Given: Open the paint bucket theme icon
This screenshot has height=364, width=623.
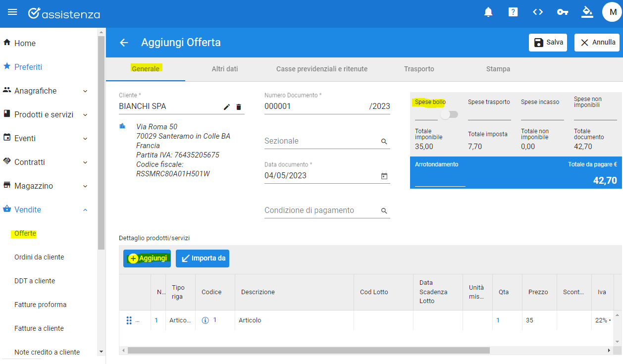Looking at the screenshot, I should [x=587, y=11].
